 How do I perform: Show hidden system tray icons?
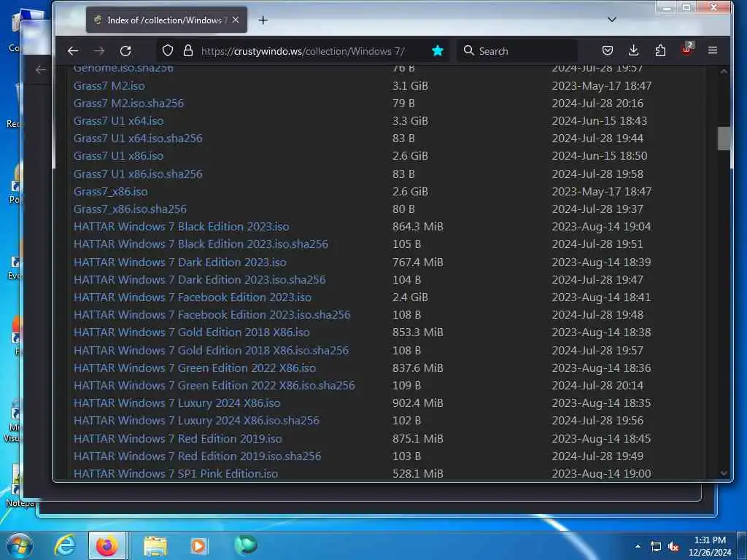coord(638,546)
